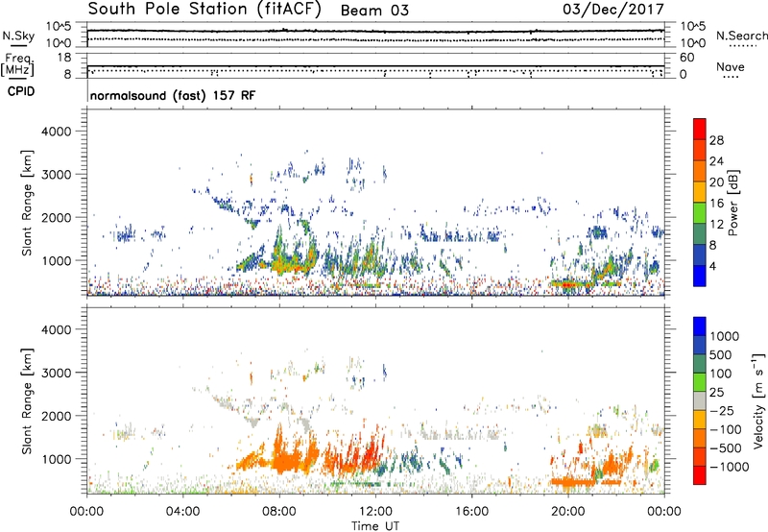Click the power panel's 4000 km tick
This screenshot has width=768, height=532.
[57, 132]
